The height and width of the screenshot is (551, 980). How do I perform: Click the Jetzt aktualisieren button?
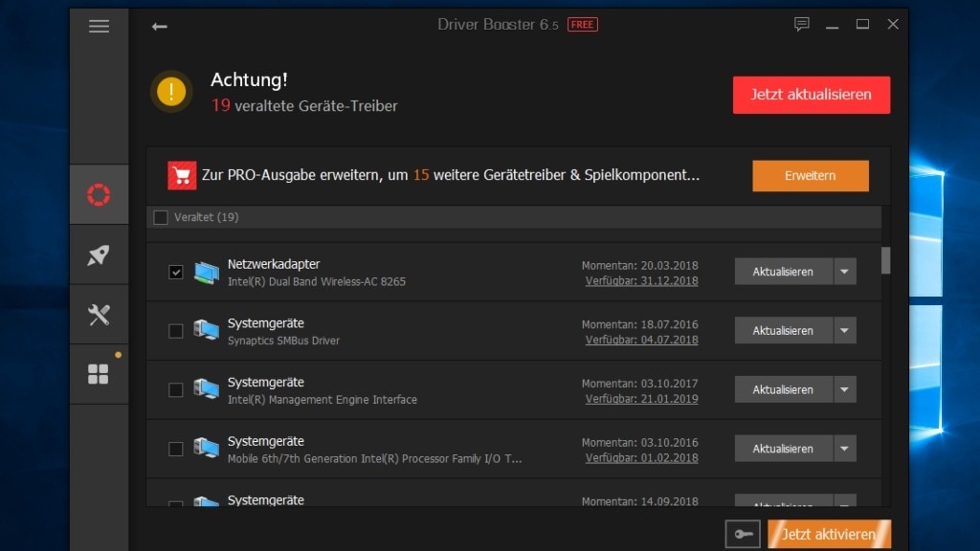click(x=812, y=95)
